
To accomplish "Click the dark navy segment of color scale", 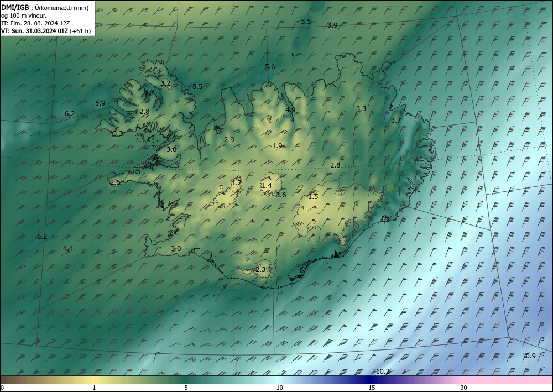I will coord(368,380).
